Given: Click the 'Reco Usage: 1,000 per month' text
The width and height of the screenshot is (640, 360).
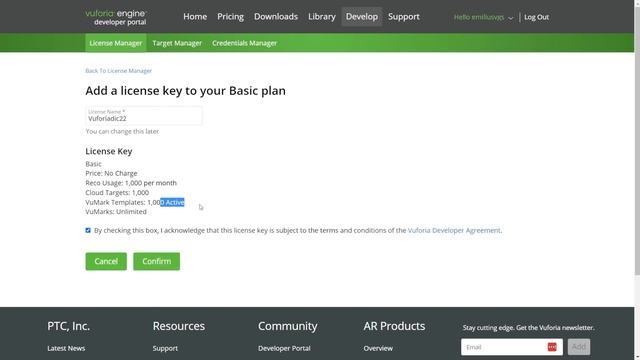Looking at the screenshot, I should point(131,183).
